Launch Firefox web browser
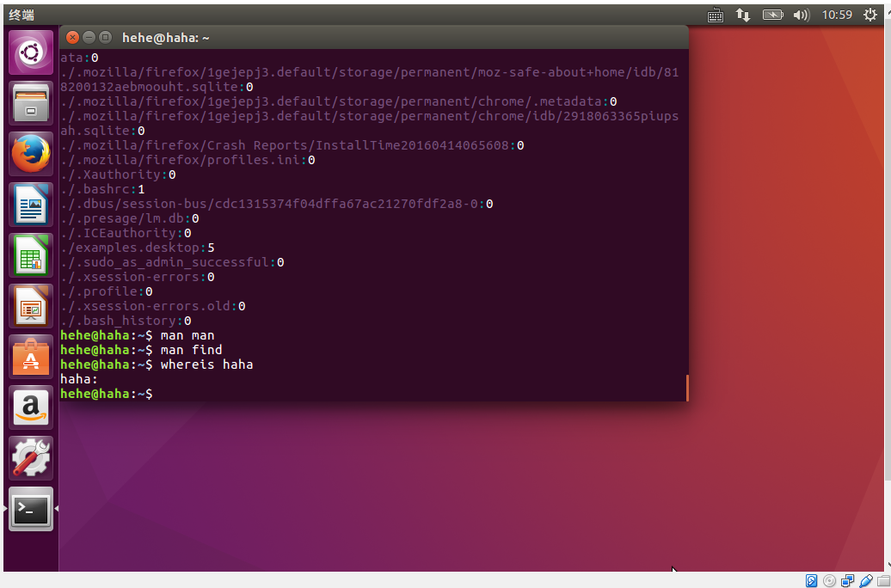This screenshot has height=588, width=891. tap(31, 153)
